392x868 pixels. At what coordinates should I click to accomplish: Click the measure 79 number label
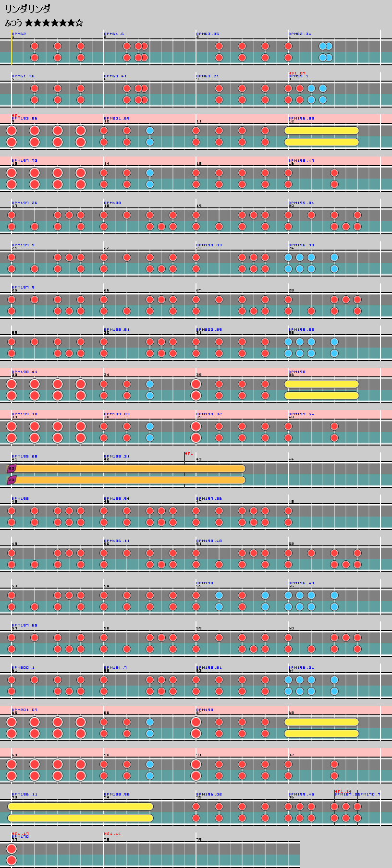click(199, 840)
